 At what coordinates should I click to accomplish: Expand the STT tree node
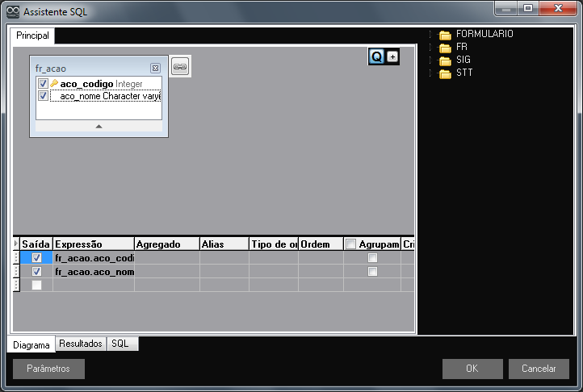432,73
